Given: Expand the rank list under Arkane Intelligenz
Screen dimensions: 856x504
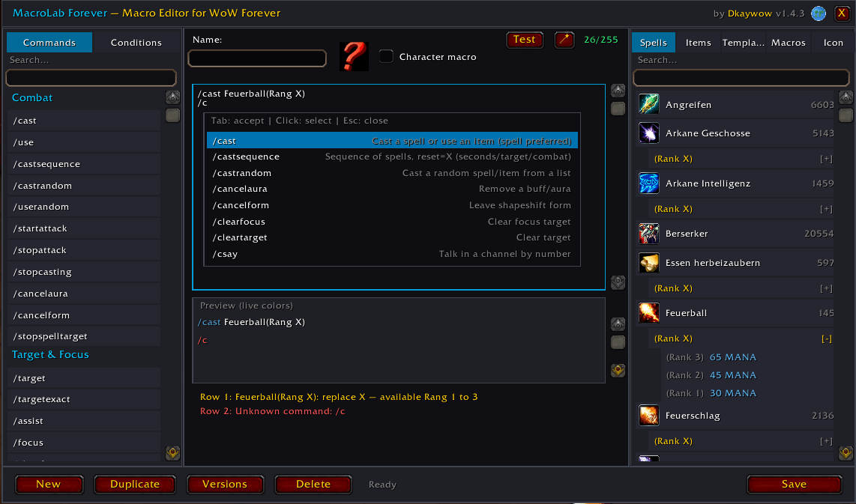Looking at the screenshot, I should tap(826, 209).
